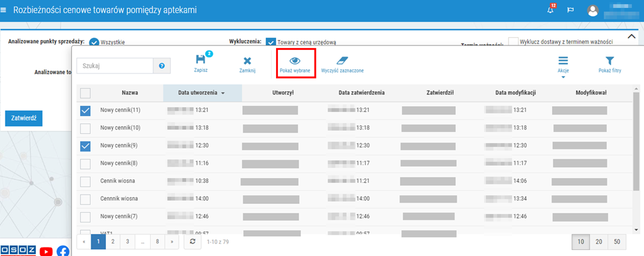Image resolution: width=644 pixels, height=256 pixels.
Task: Check Cennik wiosna row checkbox
Action: 85,181
